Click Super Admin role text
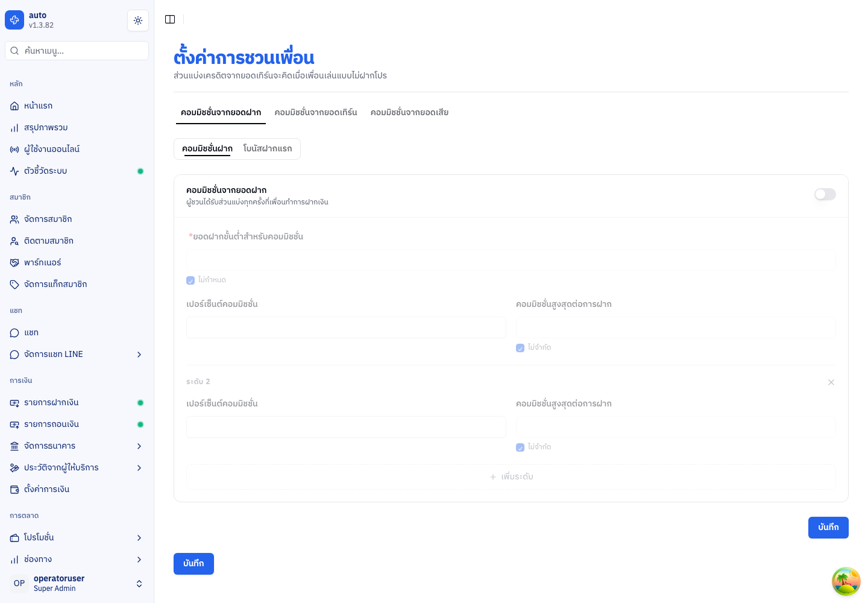Image resolution: width=868 pixels, height=603 pixels. coord(55,589)
